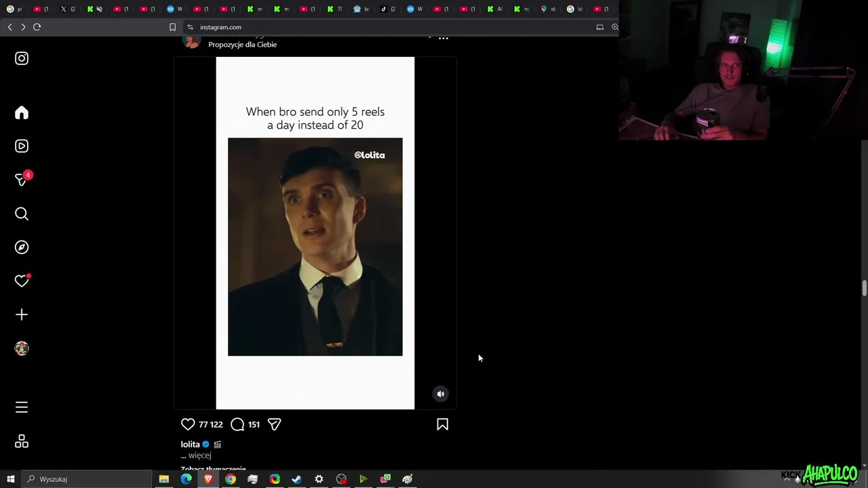The width and height of the screenshot is (868, 488).
Task: Save the post with the bookmark icon
Action: [x=442, y=424]
